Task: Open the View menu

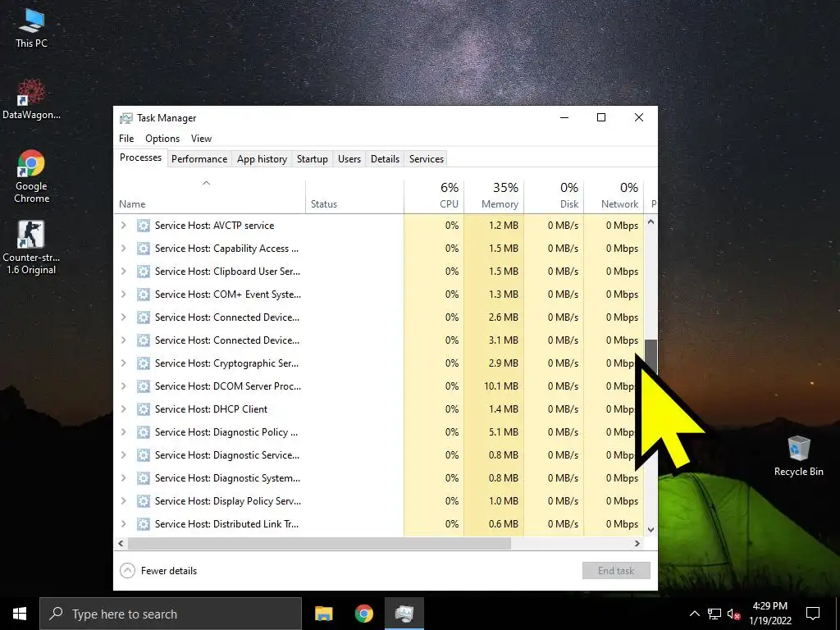Action: tap(202, 139)
